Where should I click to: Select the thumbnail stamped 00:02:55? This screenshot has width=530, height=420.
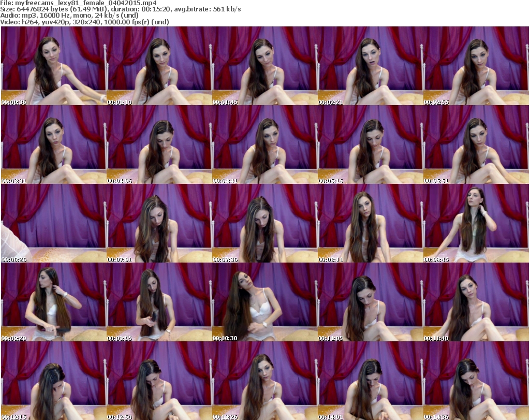[476, 66]
